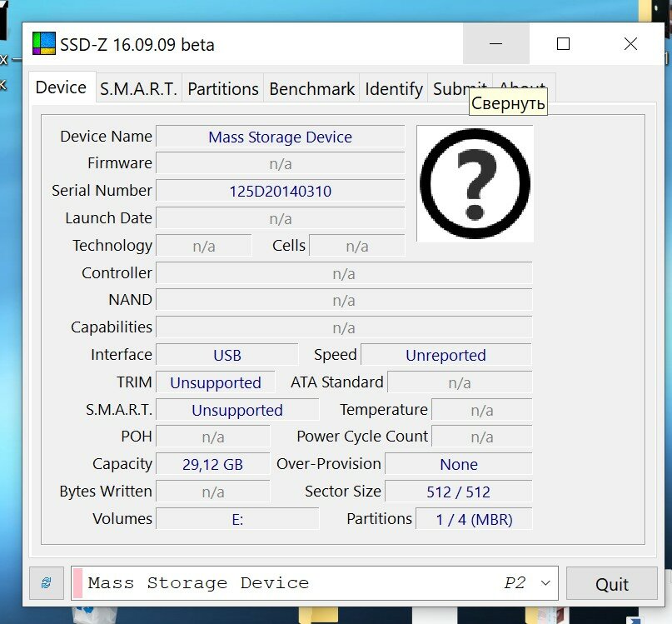Click the Launch Date n/a field
Screen dimensions: 672x624
coord(281,218)
